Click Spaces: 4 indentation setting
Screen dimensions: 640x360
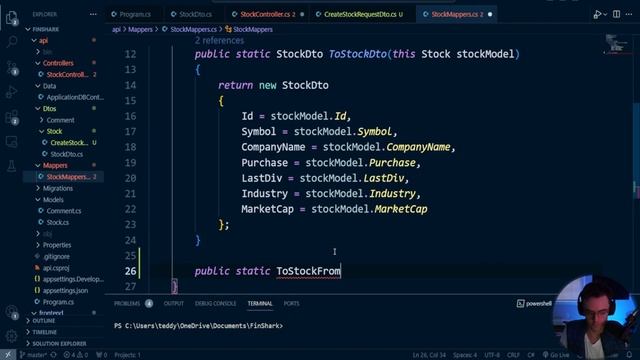[464, 355]
